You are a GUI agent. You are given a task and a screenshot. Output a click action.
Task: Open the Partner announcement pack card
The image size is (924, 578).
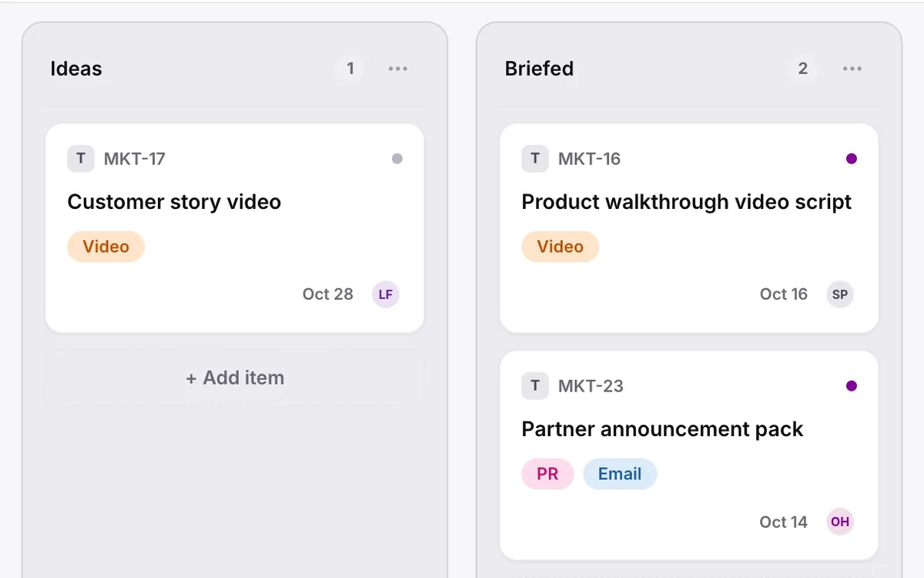689,455
